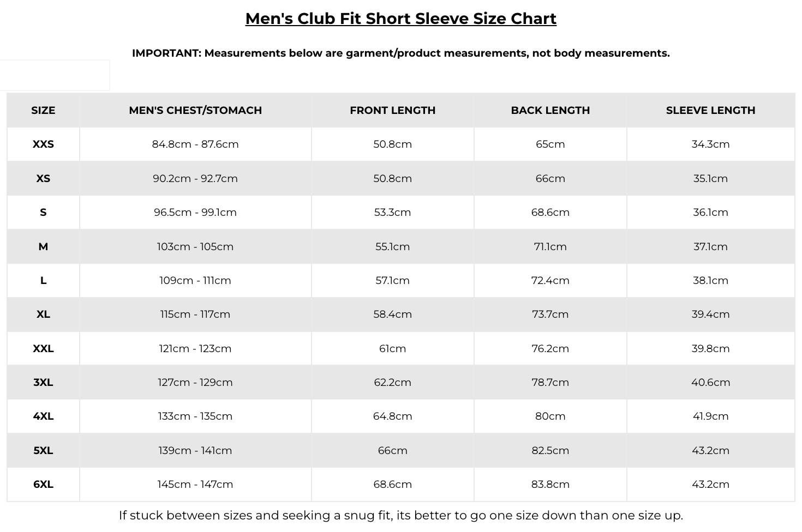Select the 68.6cm back length for S
Image resolution: width=802 pixels, height=532 pixels.
coord(550,212)
